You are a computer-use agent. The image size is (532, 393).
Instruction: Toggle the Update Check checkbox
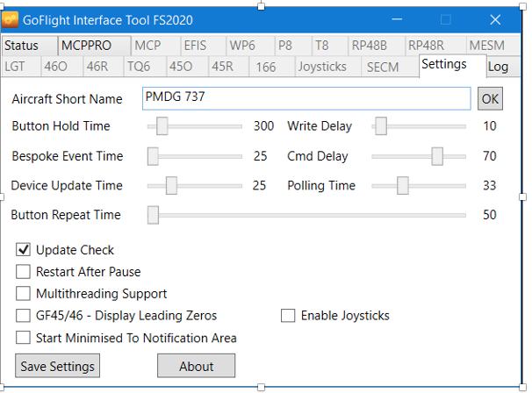click(24, 250)
